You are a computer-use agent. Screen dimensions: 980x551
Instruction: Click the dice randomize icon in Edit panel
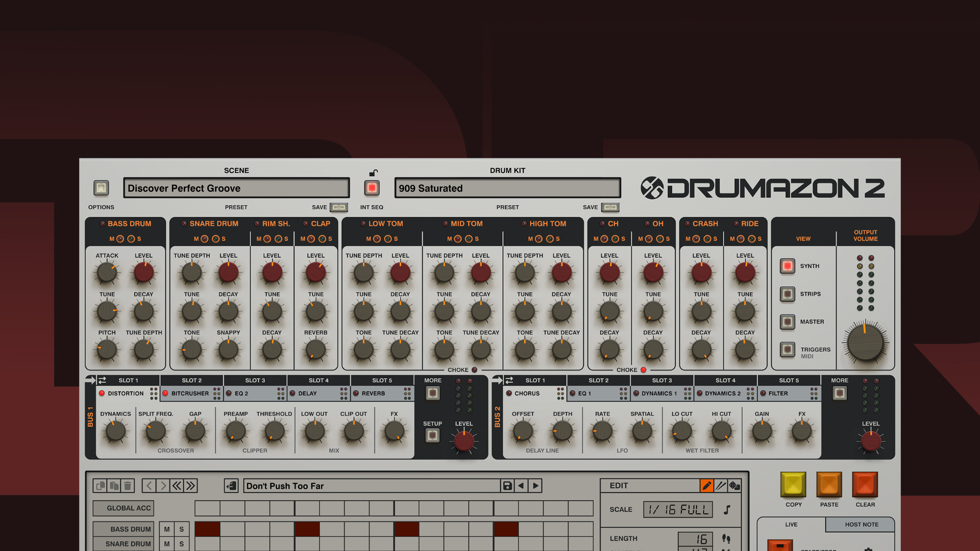point(735,486)
